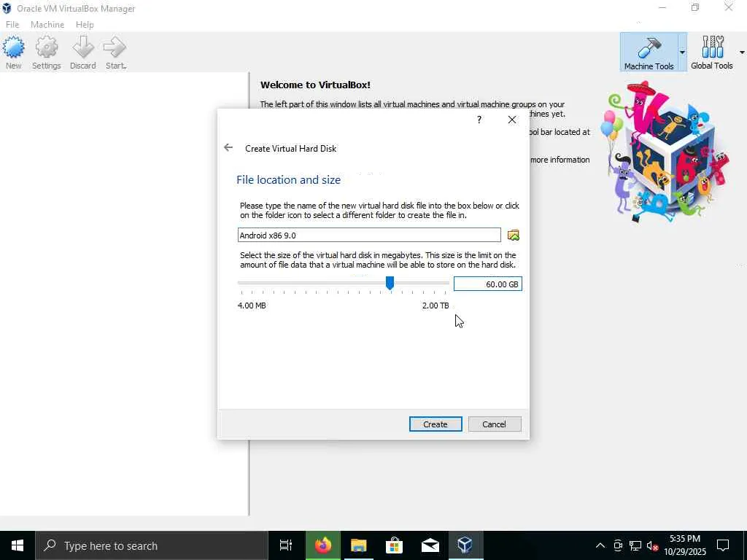The height and width of the screenshot is (560, 747).
Task: Open the Machine menu
Action: click(x=47, y=24)
